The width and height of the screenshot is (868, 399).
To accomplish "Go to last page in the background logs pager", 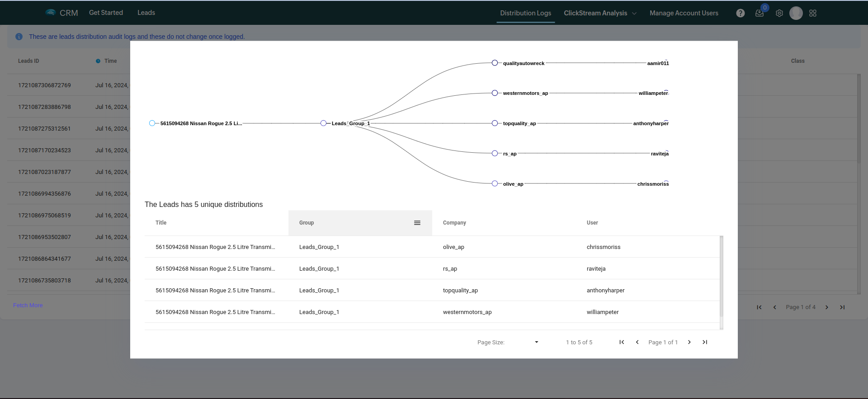I will pyautogui.click(x=842, y=307).
